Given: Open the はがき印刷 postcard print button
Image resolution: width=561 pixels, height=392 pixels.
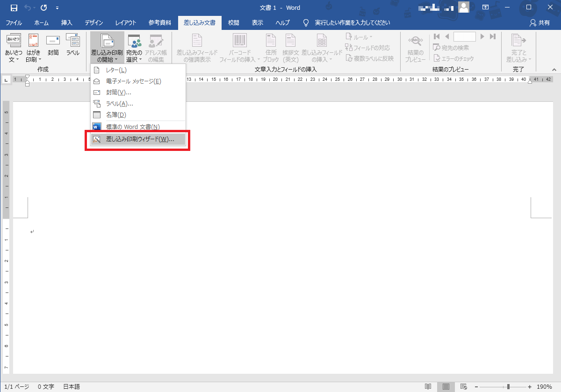Looking at the screenshot, I should 33,47.
